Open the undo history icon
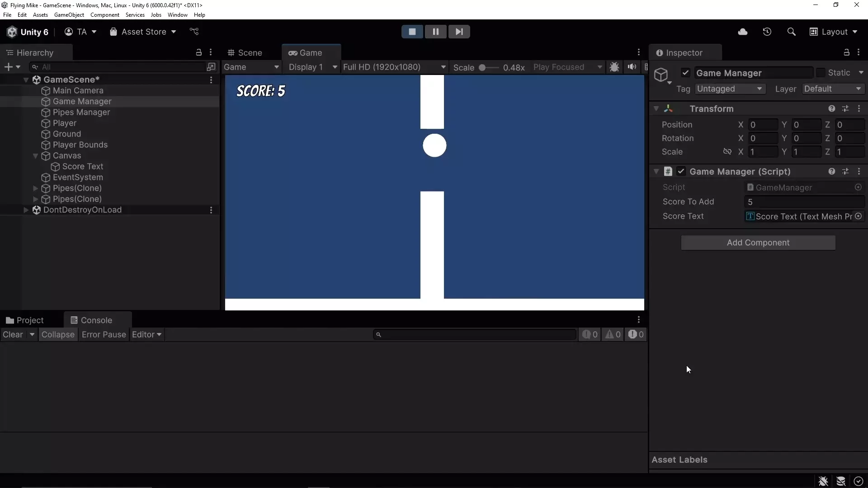868x488 pixels. click(767, 32)
